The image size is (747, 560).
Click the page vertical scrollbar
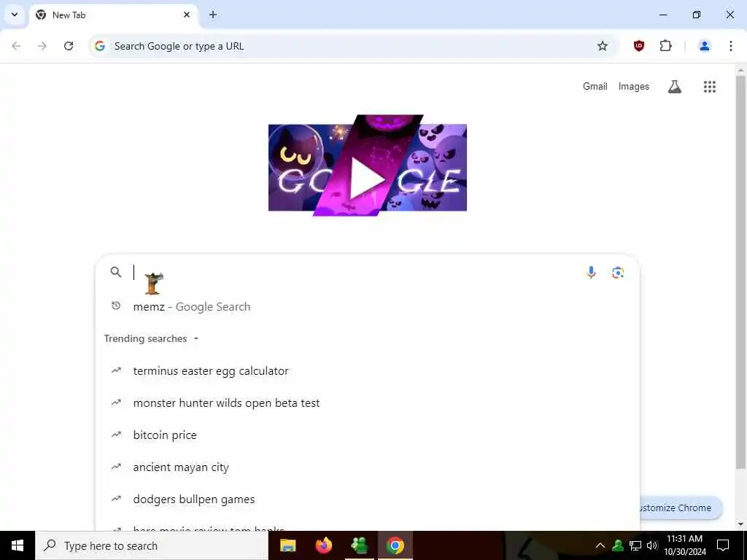click(740, 271)
